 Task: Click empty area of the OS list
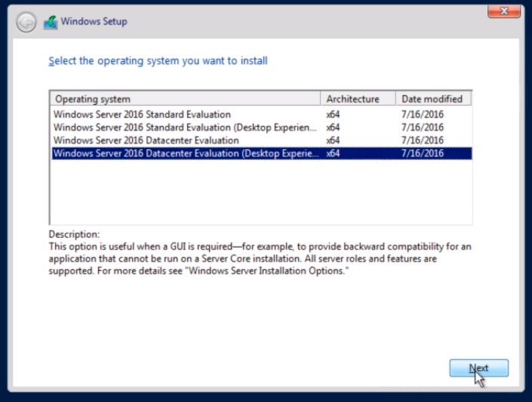coord(261,192)
